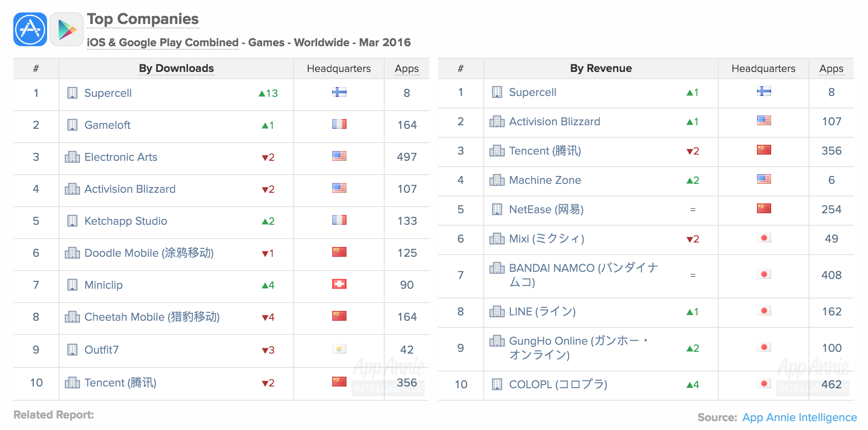Open Miniclip company link
This screenshot has width=868, height=430.
pyautogui.click(x=104, y=285)
